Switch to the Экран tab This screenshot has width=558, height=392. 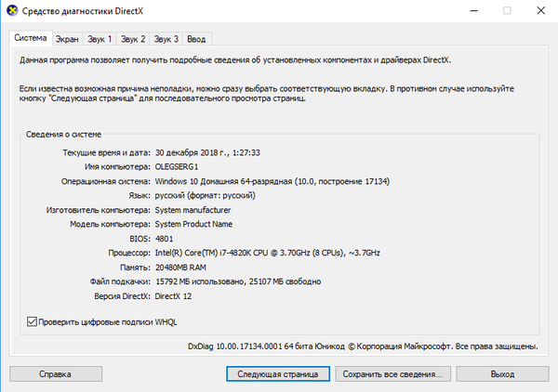point(67,39)
